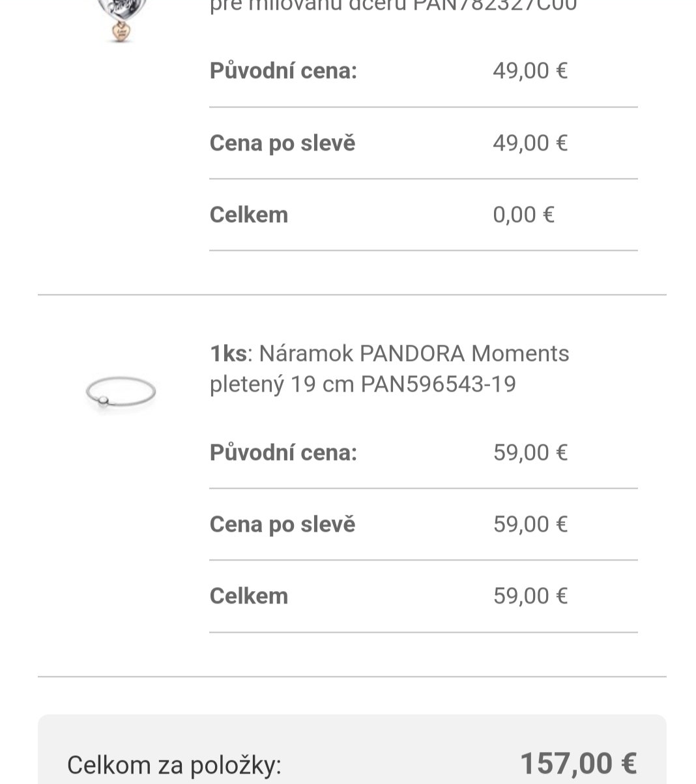
Task: Select the bracelet's 59,00 € Celkem value
Action: pyautogui.click(x=530, y=596)
